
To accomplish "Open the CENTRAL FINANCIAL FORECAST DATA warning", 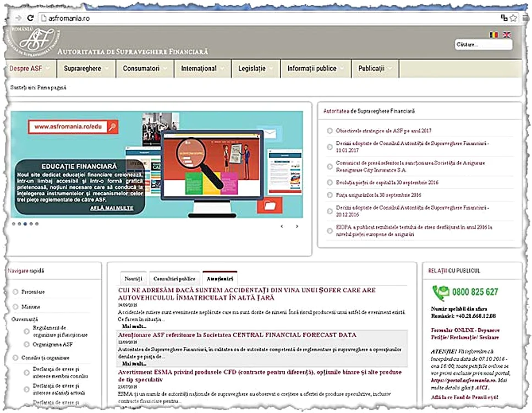I will pyautogui.click(x=237, y=335).
